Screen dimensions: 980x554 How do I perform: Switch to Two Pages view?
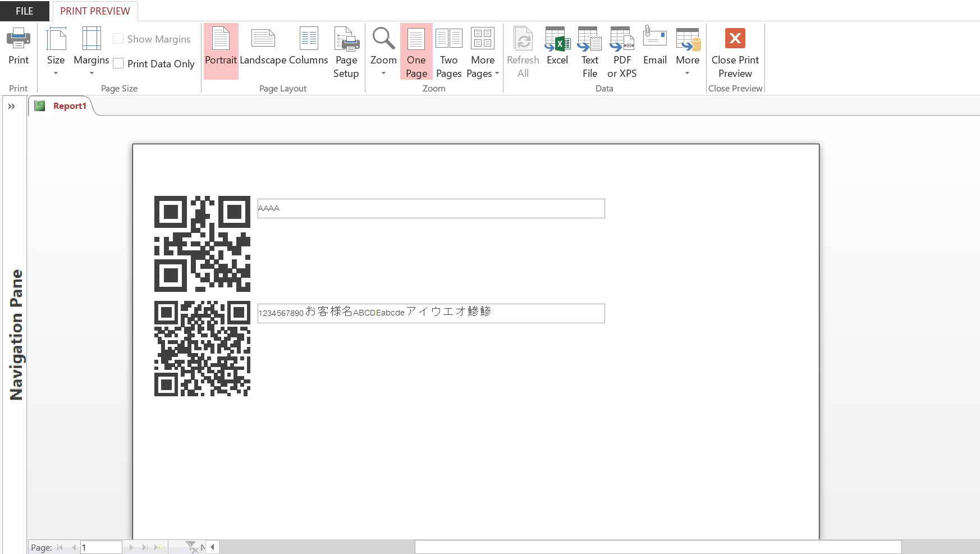(449, 52)
